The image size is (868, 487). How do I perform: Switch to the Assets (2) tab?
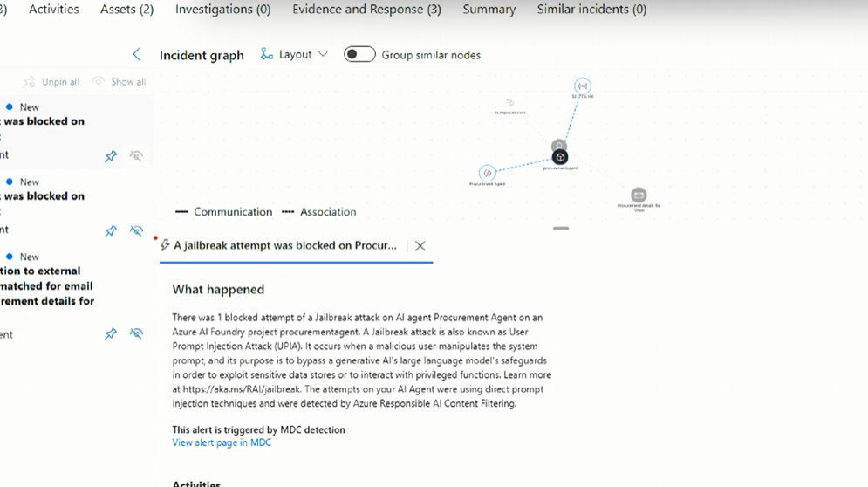(x=126, y=10)
